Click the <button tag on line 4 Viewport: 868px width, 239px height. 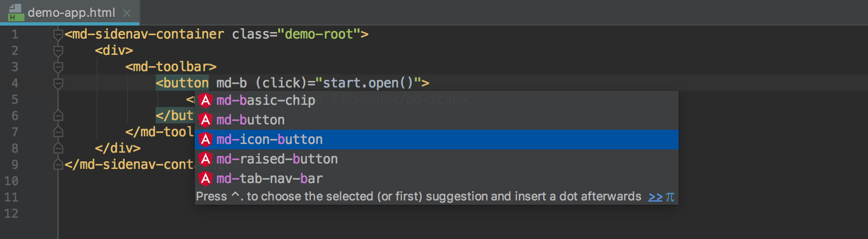point(182,83)
